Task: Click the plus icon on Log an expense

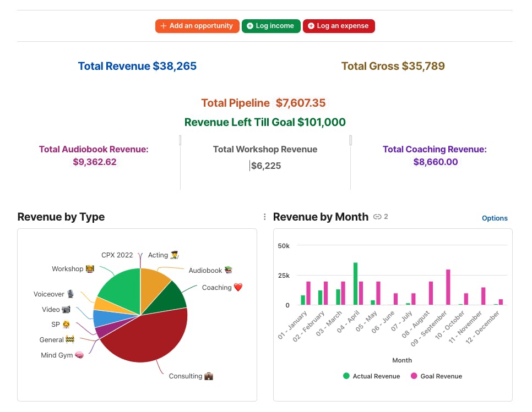Action: [x=311, y=26]
